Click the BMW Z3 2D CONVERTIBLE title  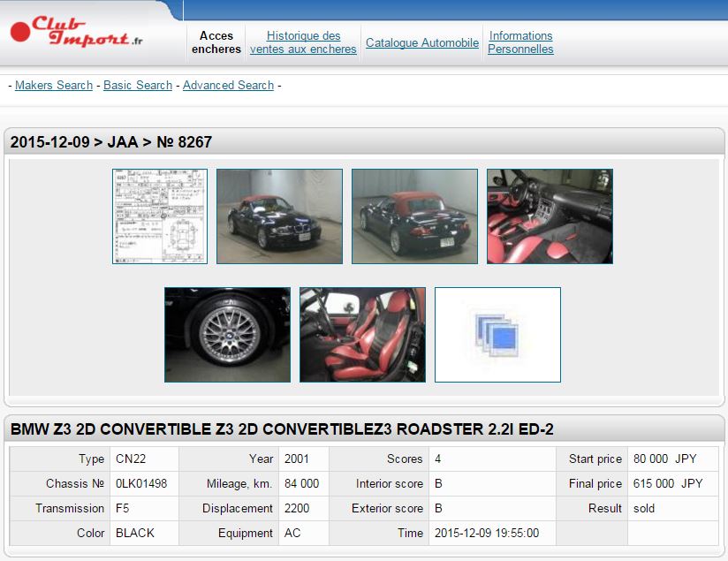(282, 430)
